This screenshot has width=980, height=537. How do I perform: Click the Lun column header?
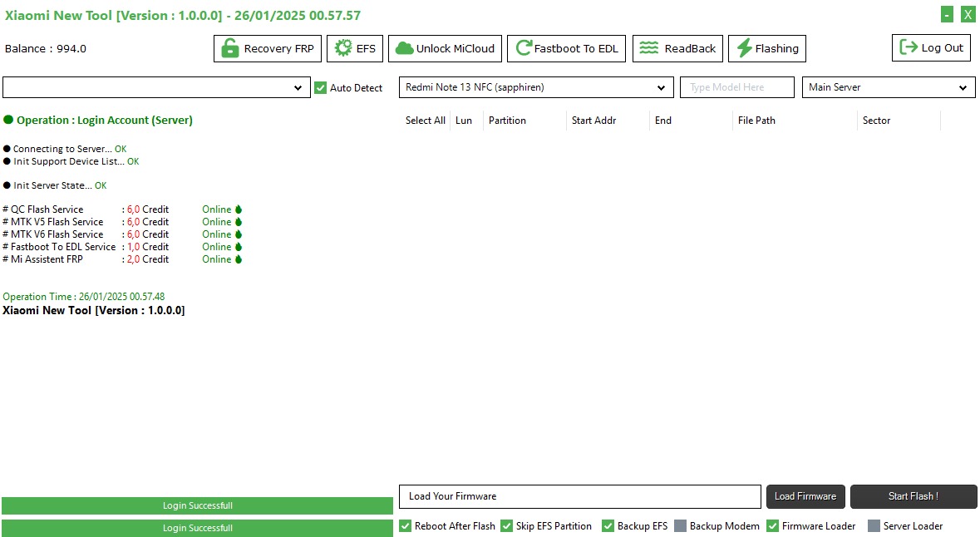(464, 121)
